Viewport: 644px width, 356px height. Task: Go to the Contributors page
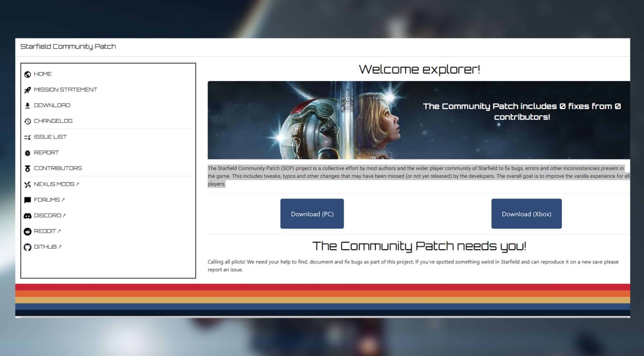point(58,168)
